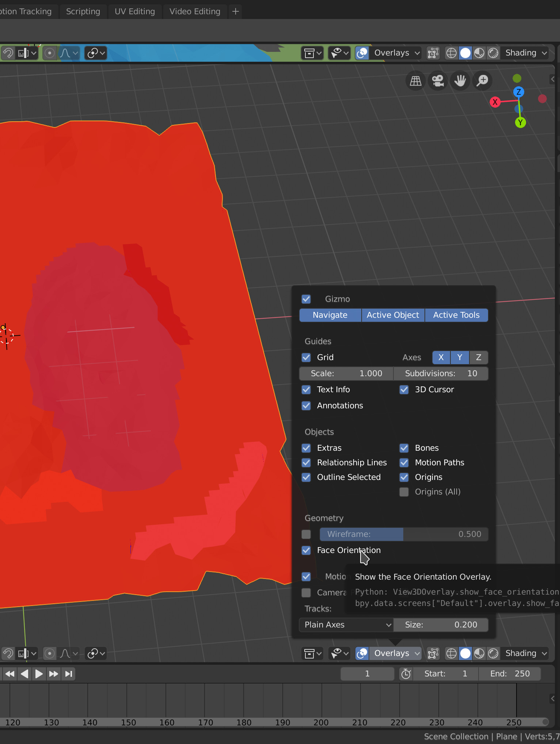Open the Scripting workspace tab

83,11
